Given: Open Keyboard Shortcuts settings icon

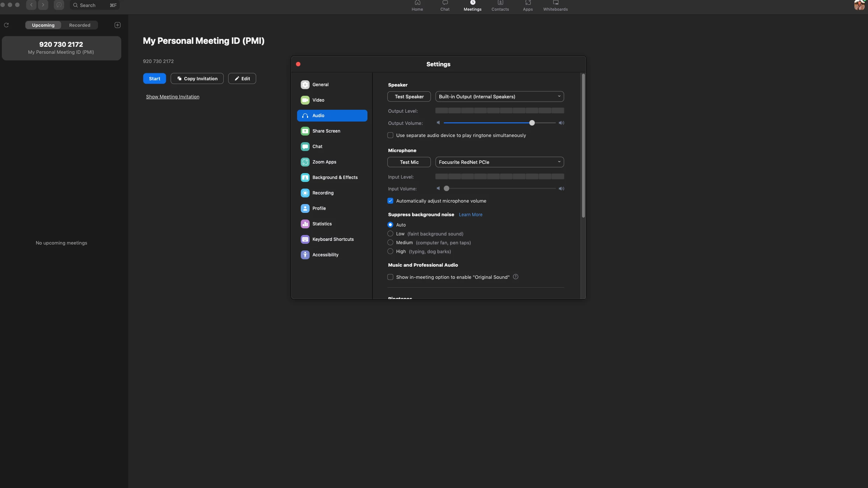Looking at the screenshot, I should click(305, 239).
